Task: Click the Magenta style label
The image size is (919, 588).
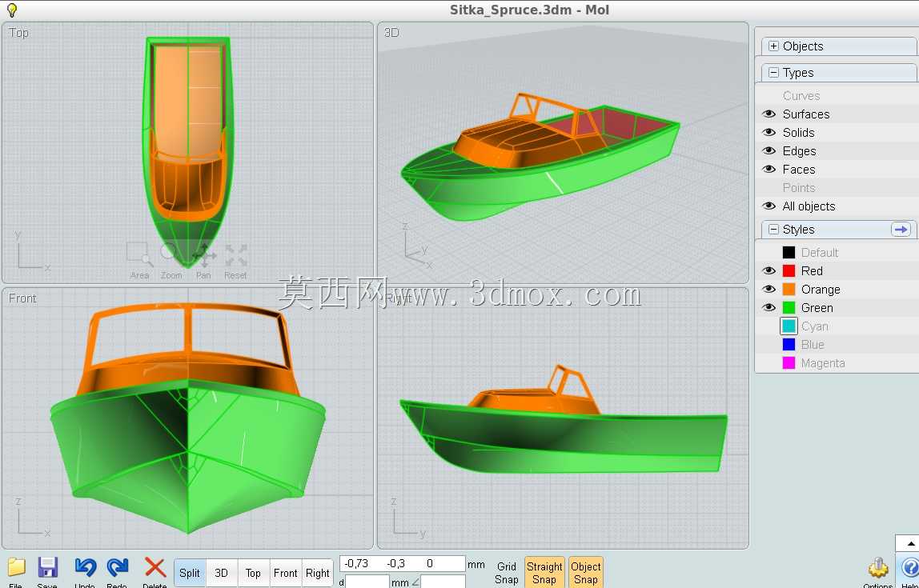Action: 823,363
